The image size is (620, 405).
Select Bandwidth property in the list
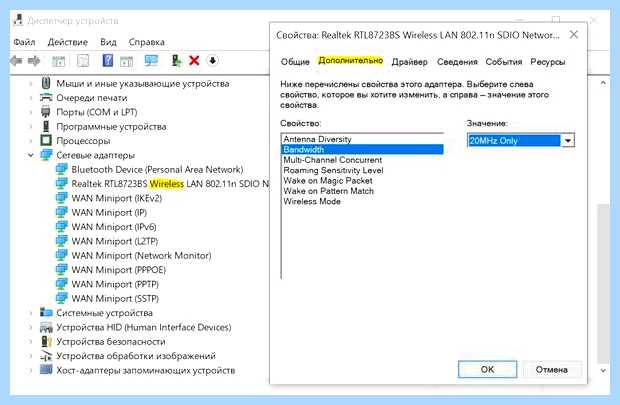362,150
